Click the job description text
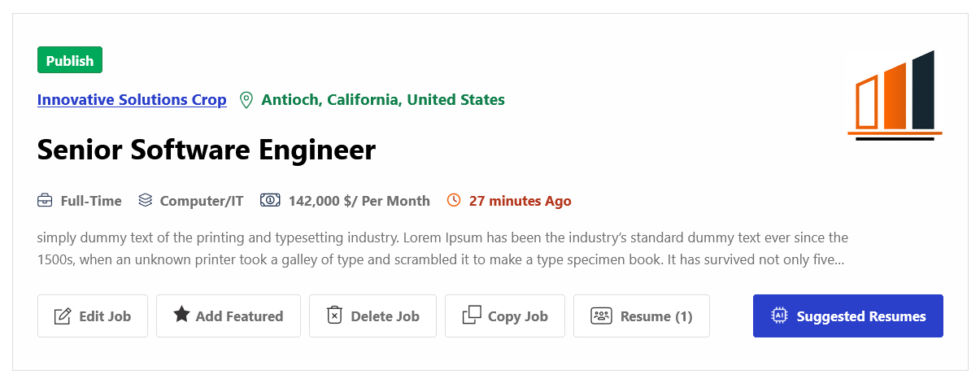This screenshot has height=383, width=980. pos(442,250)
